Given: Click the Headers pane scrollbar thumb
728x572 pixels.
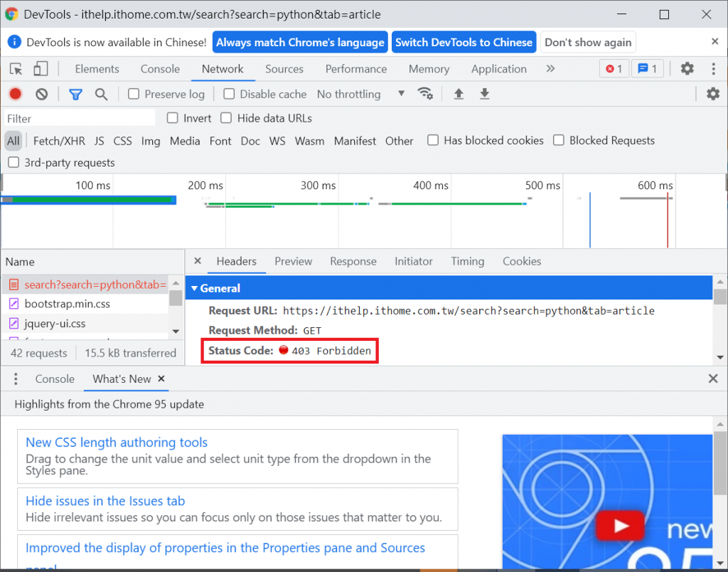Looking at the screenshot, I should [719, 297].
